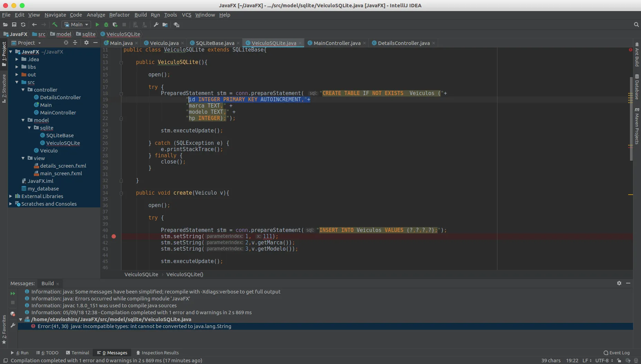Click the Build Project hammer icon
The height and width of the screenshot is (364, 641).
pyautogui.click(x=55, y=25)
